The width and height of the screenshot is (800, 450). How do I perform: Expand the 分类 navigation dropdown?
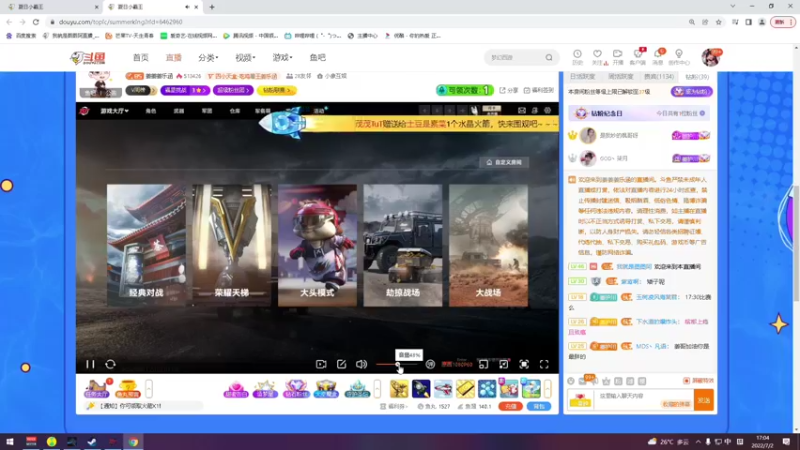coord(208,58)
